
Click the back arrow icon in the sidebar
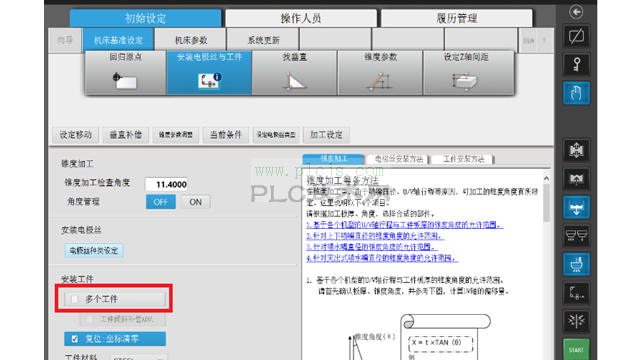coord(576,12)
